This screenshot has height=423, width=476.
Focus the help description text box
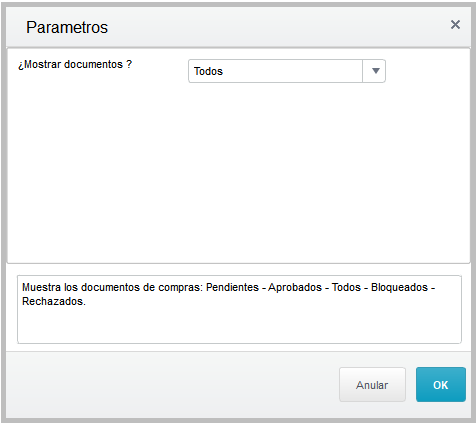(x=239, y=309)
